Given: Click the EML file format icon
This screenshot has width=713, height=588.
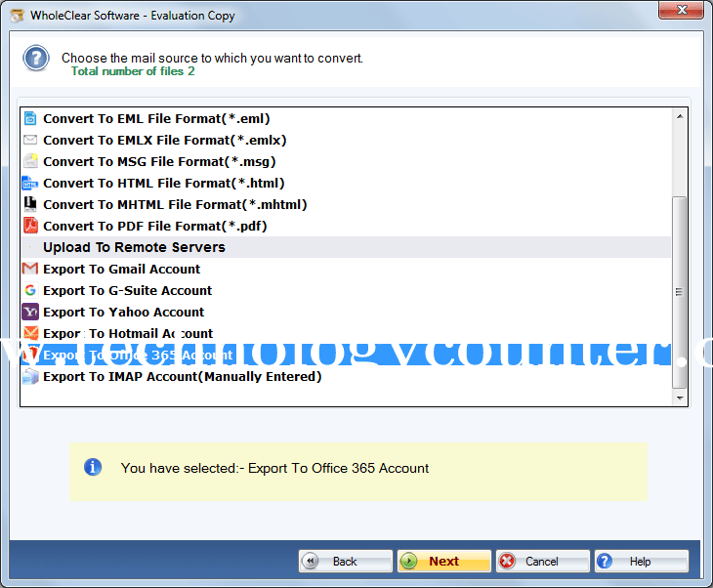Looking at the screenshot, I should click(30, 118).
